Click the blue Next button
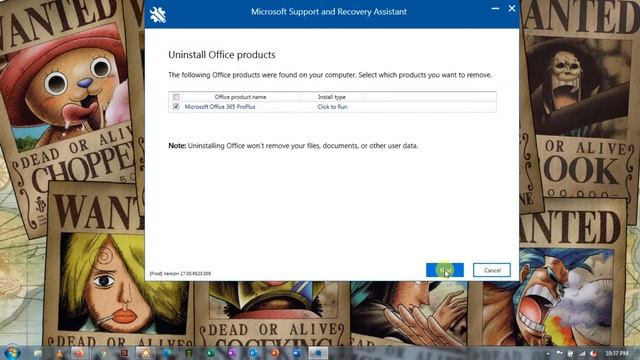This screenshot has height=360, width=640. click(444, 270)
